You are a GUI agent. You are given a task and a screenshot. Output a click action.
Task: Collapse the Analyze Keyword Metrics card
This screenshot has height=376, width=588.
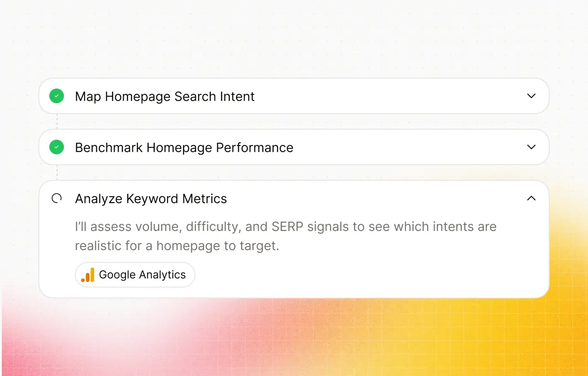pos(531,198)
